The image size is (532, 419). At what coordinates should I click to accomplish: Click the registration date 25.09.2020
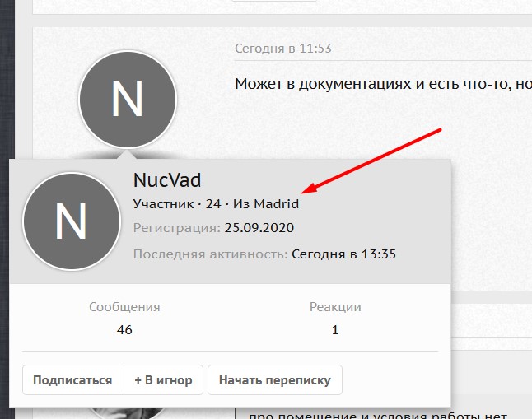click(259, 228)
